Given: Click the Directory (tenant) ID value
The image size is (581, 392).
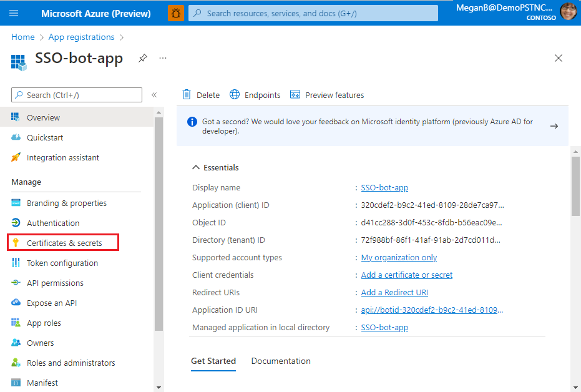Looking at the screenshot, I should point(431,240).
